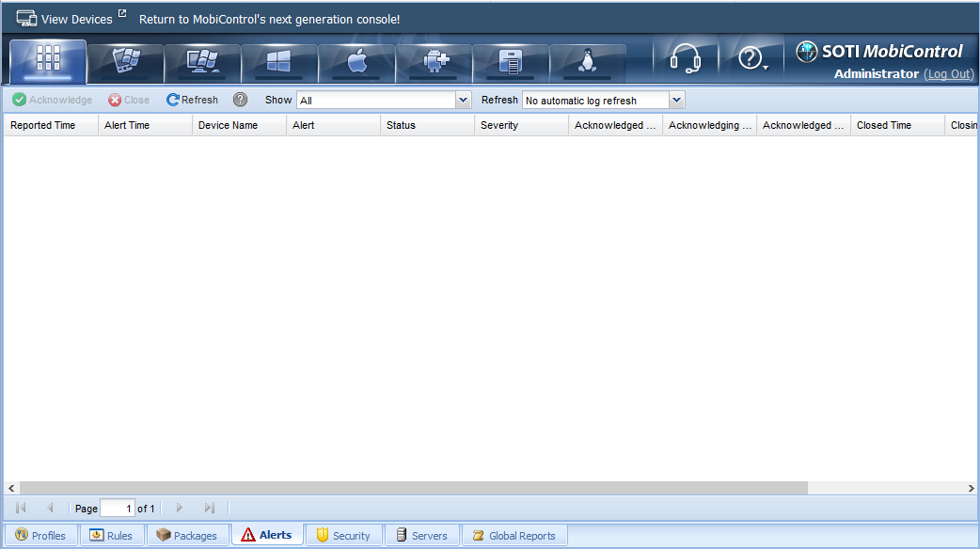980x549 pixels.
Task: Click the toolbar help icon beside Refresh
Action: (x=241, y=100)
